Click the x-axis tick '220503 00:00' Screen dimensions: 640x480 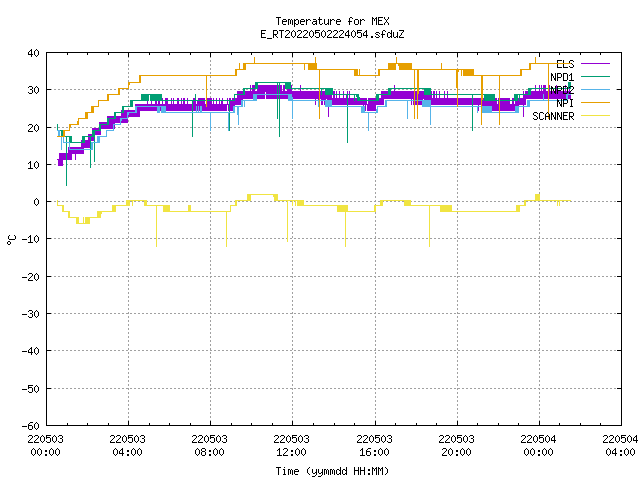click(x=45, y=446)
